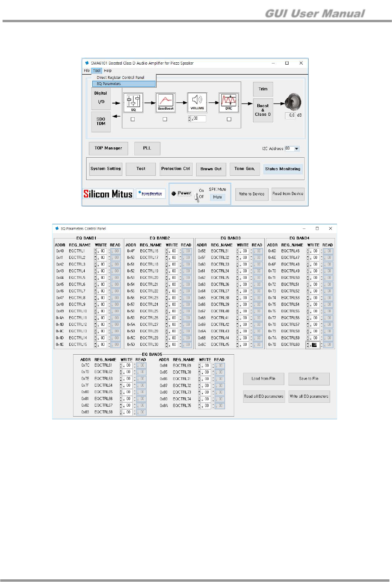392x582 pixels.
Task: Open System Setting
Action: 106,169
